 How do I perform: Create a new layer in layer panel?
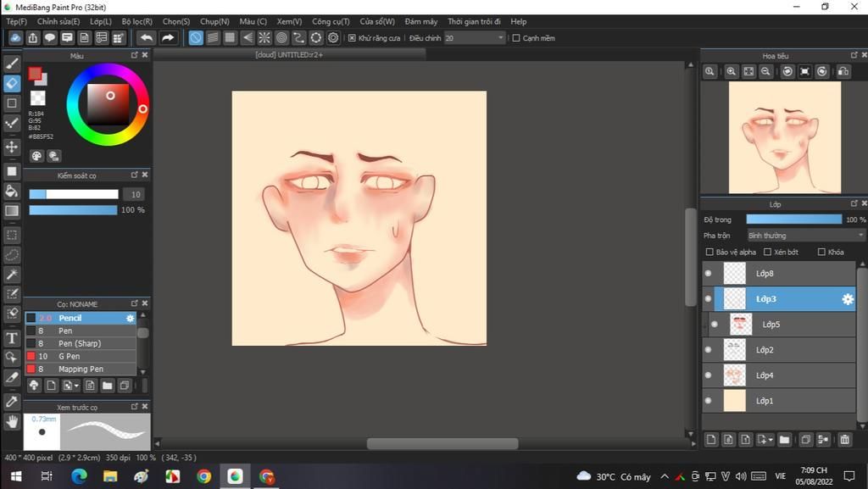click(711, 440)
